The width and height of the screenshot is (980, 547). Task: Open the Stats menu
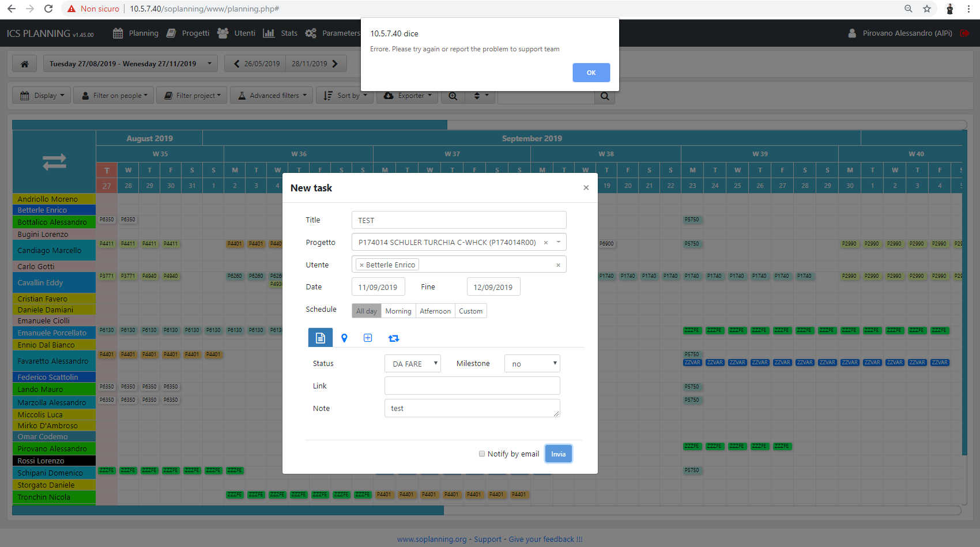point(280,33)
